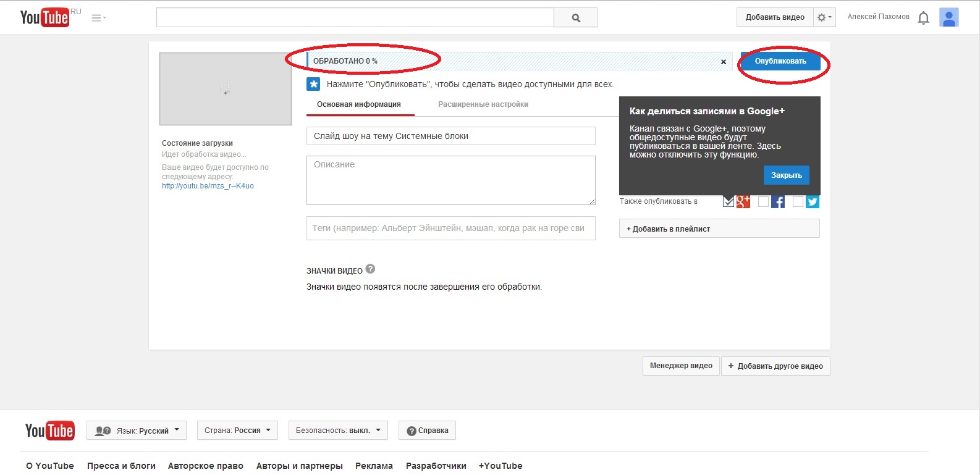Click the Опубликовать button

pos(780,61)
